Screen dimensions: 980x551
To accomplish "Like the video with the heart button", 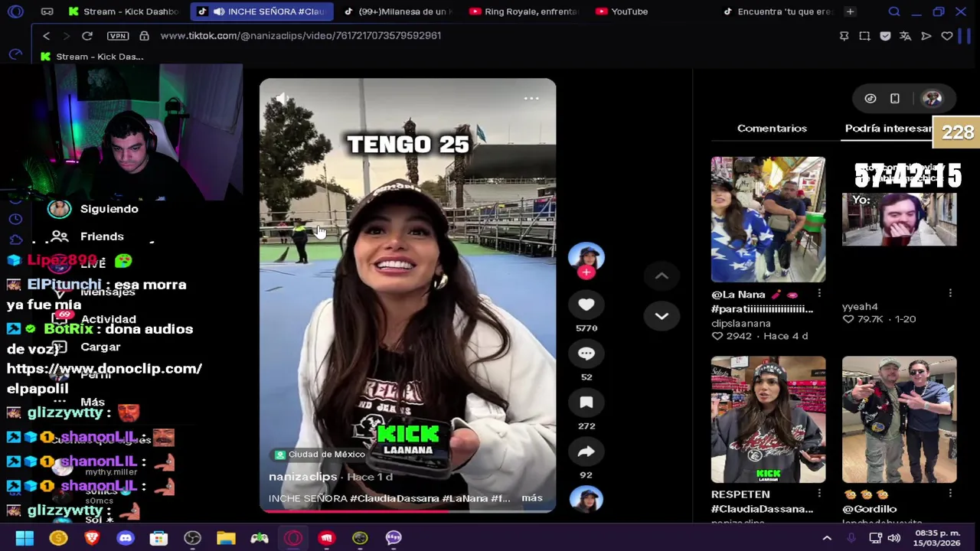I will [586, 305].
